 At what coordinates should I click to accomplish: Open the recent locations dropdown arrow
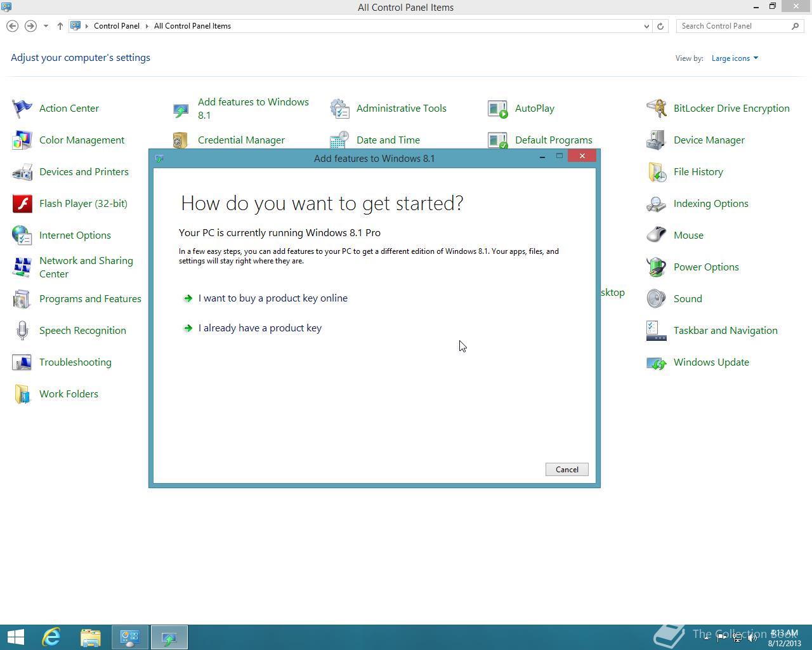46,26
